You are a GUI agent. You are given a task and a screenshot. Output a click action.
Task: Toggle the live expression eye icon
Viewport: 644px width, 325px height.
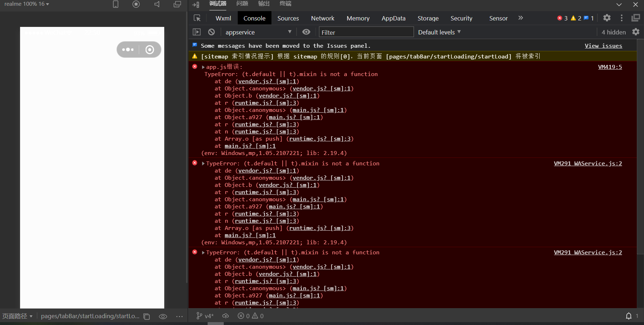[x=306, y=32]
